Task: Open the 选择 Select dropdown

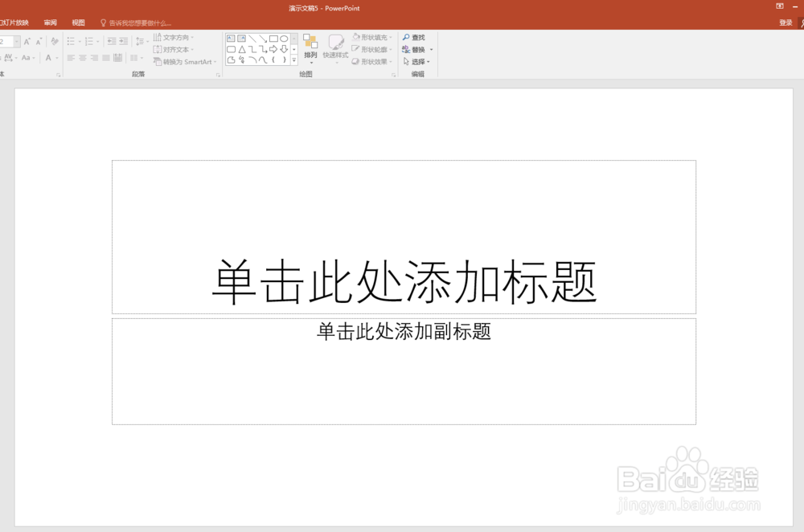Action: point(416,62)
